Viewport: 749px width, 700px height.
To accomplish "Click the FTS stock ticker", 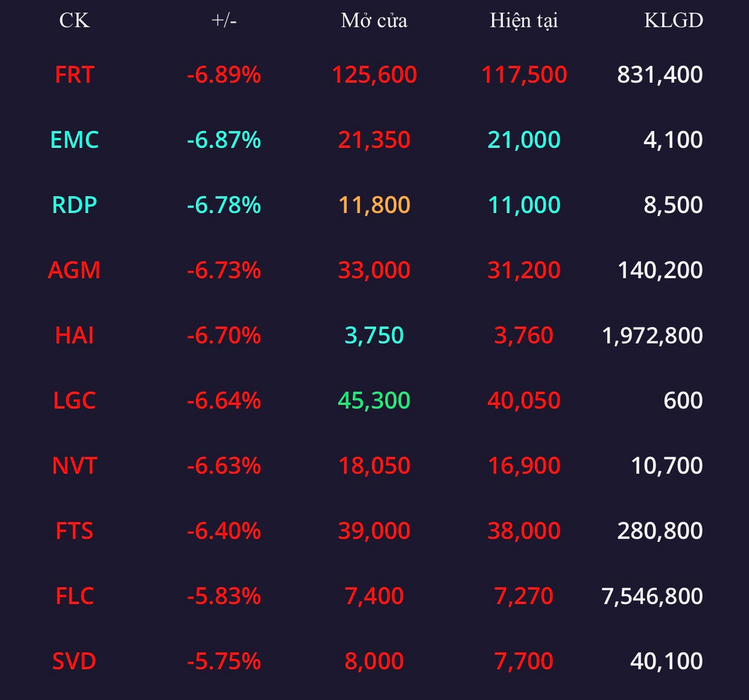I will click(75, 531).
